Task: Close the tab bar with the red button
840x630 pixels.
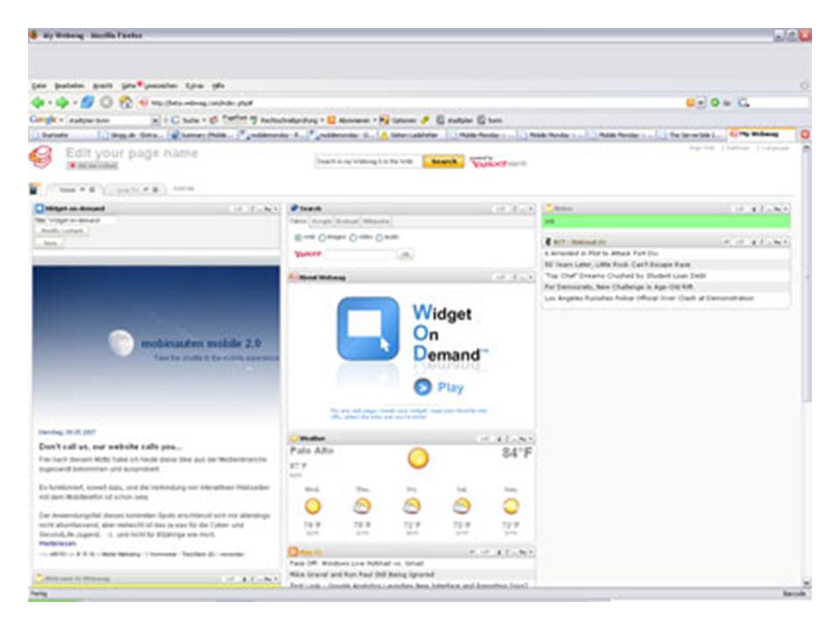Action: 805,135
